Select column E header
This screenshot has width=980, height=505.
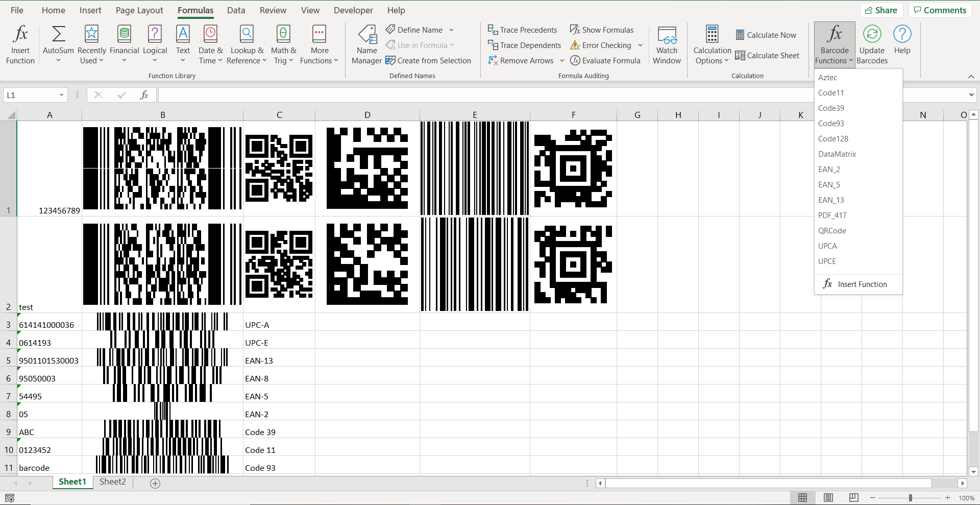click(475, 115)
